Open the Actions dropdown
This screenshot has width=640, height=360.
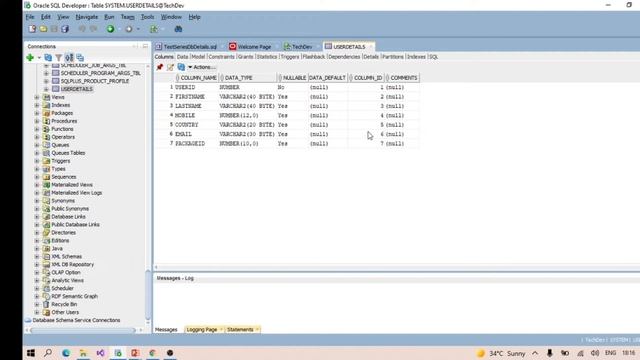(202, 67)
